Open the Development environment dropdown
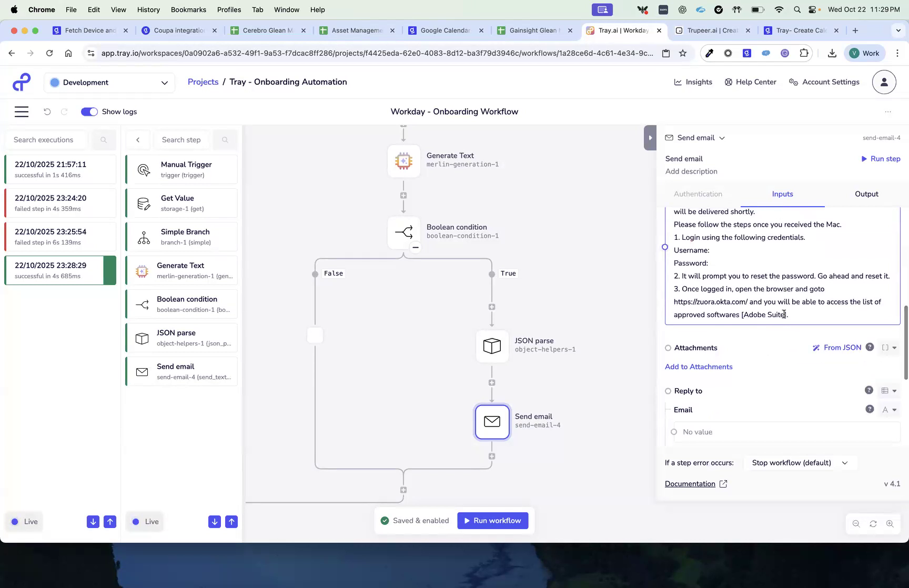This screenshot has height=588, width=909. coord(109,83)
